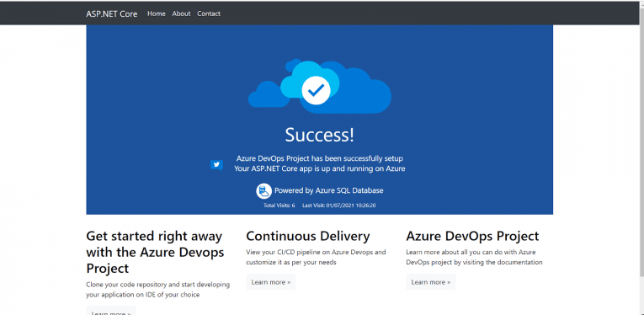The height and width of the screenshot is (315, 644).
Task: Click 'Your ASP.NET Core app is up' text
Action: [320, 168]
